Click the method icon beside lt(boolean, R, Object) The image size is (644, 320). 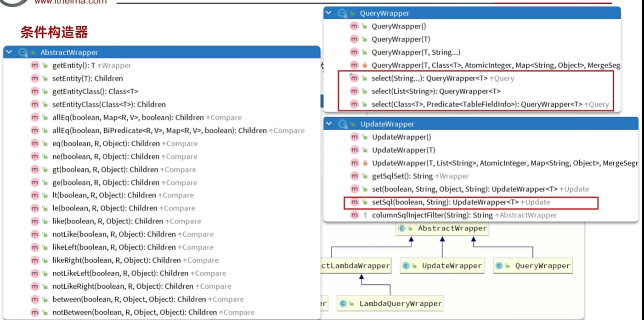(35, 195)
